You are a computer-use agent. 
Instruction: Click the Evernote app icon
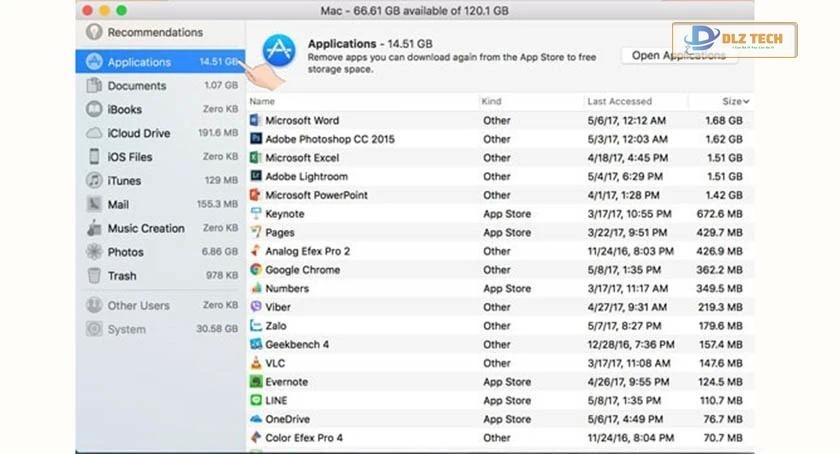coord(256,382)
